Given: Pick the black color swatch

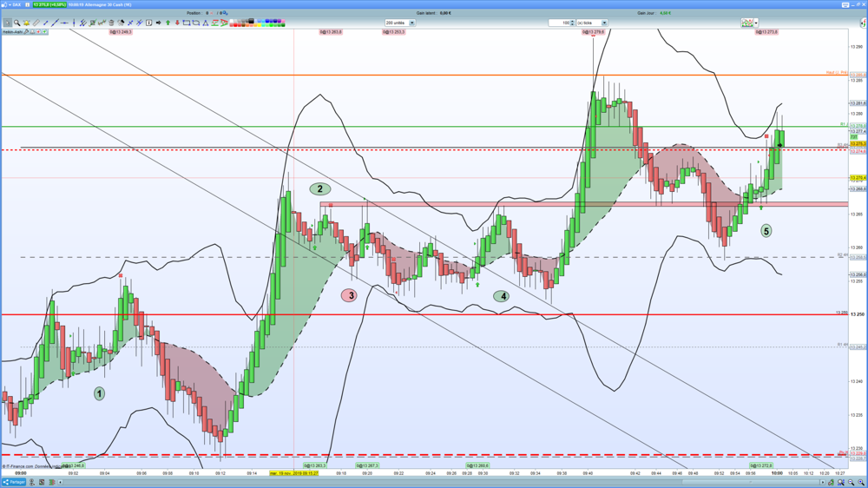Looking at the screenshot, I should 252,21.
